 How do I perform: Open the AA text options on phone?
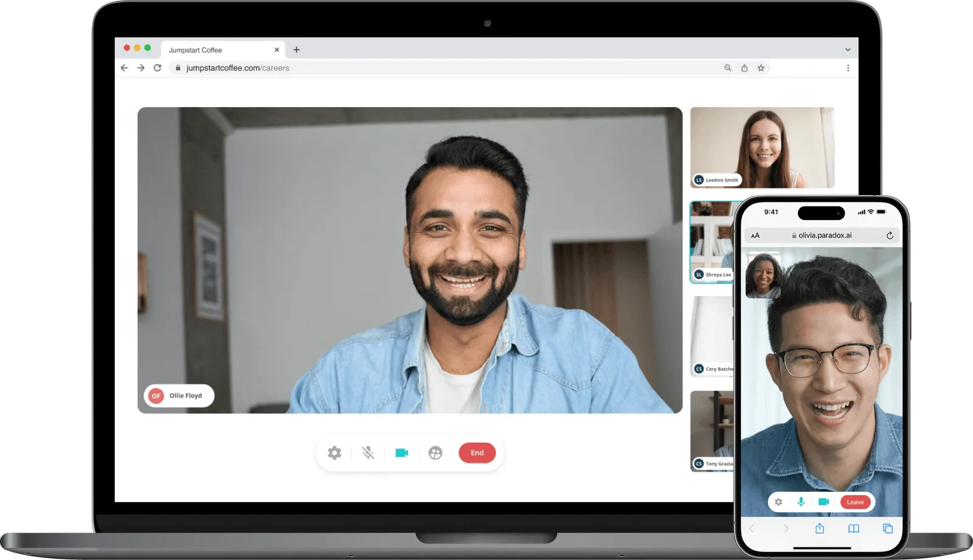[755, 236]
